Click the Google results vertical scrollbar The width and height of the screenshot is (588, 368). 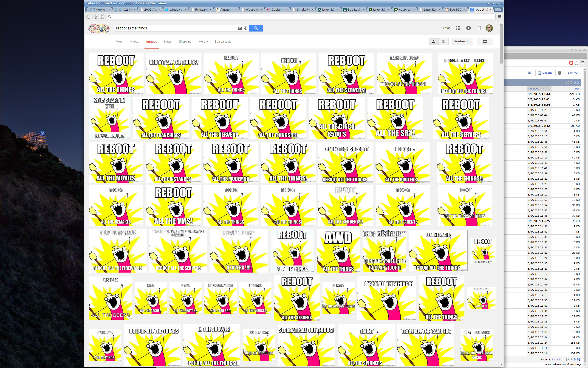pos(501,44)
